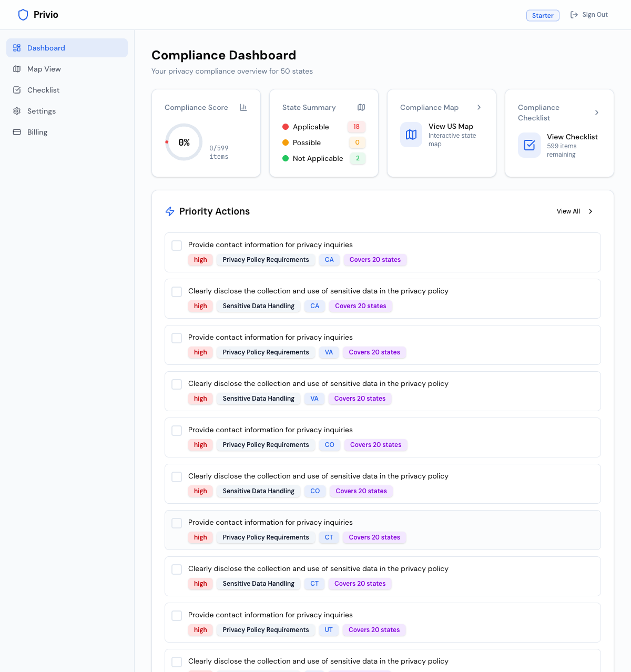Check the VA sensitive data disclosure item
Screen dimensions: 631x672
pos(177,384)
